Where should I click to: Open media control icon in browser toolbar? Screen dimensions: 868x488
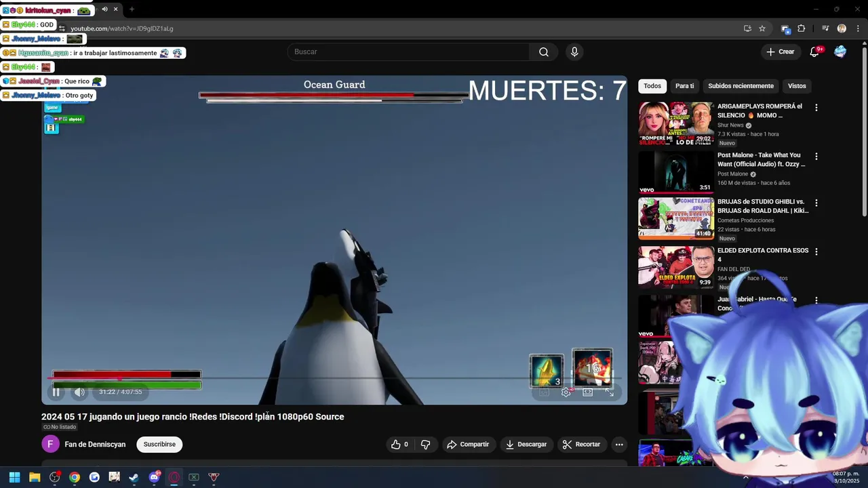(x=825, y=28)
